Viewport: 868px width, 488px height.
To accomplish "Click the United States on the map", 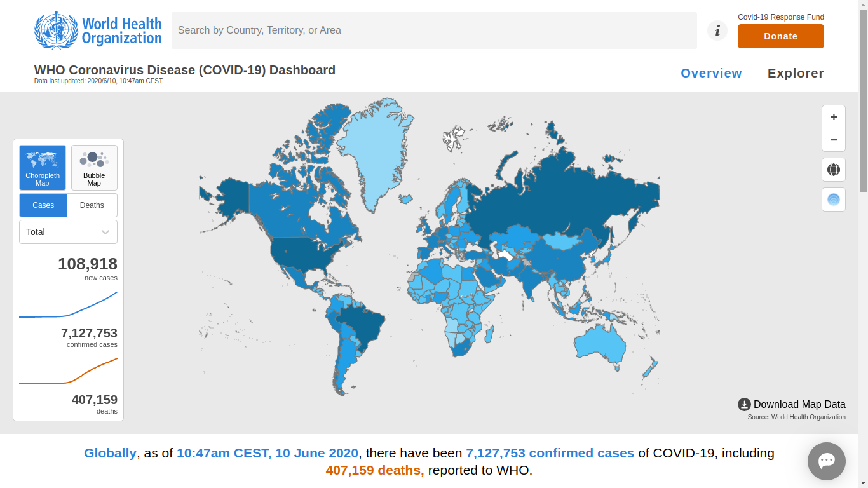I will click(x=299, y=253).
